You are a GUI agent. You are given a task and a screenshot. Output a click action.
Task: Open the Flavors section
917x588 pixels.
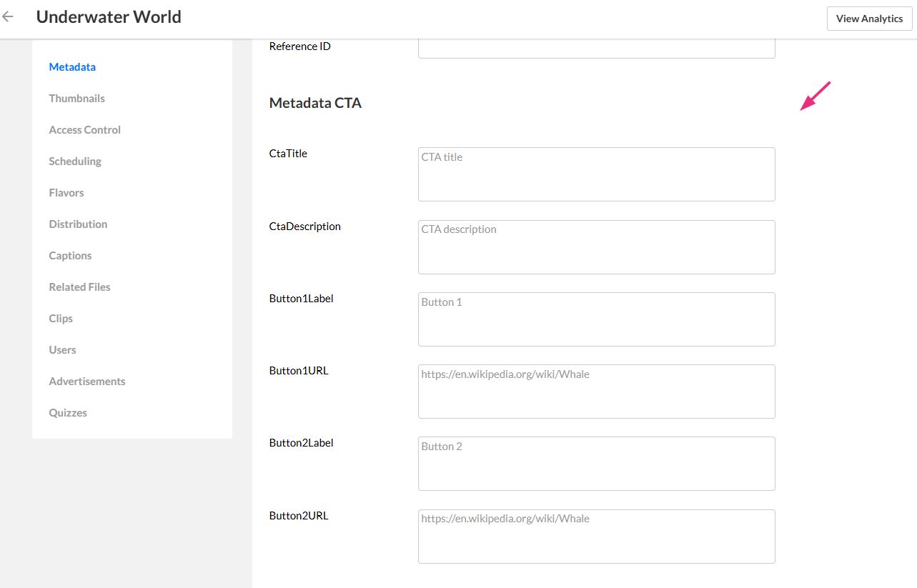click(x=66, y=193)
